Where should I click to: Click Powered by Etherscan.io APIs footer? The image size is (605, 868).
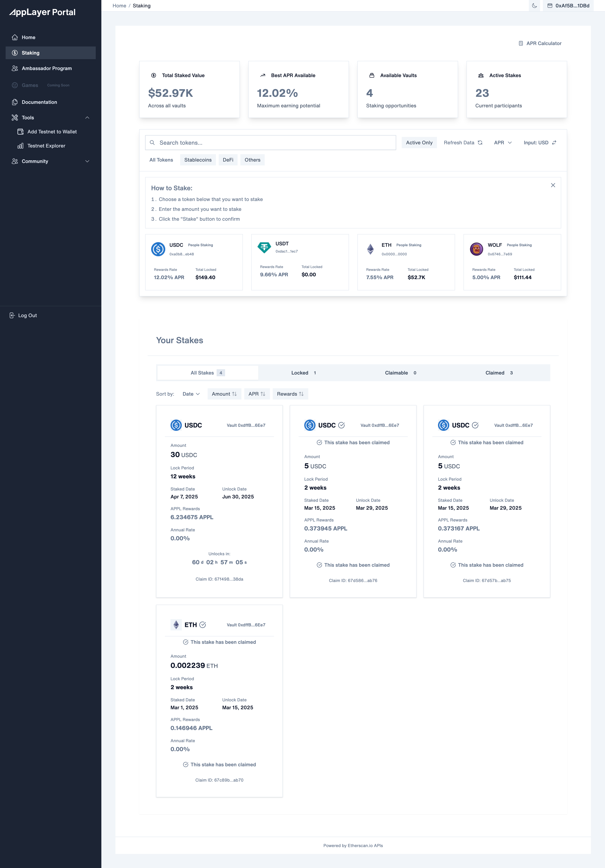(x=353, y=846)
